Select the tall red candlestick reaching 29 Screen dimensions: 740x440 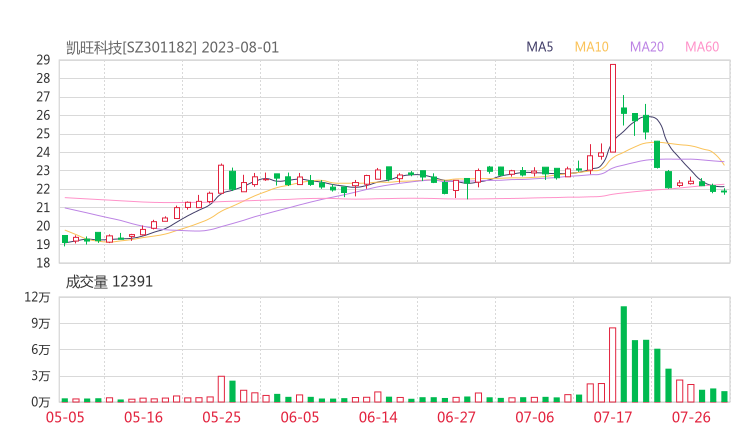(x=613, y=109)
